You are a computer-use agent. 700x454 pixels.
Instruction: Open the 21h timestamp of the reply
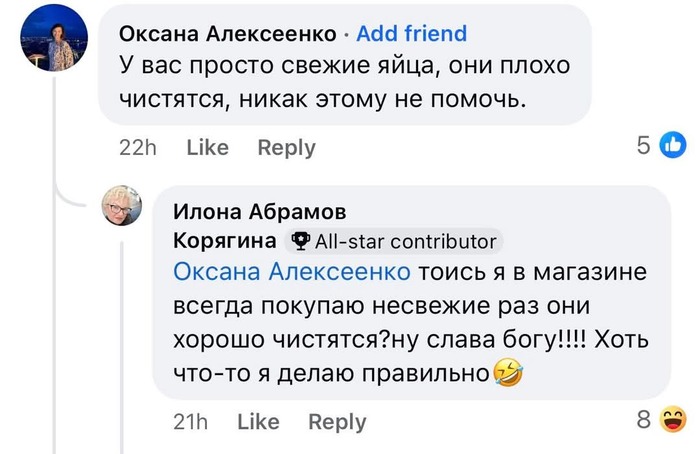tap(190, 423)
